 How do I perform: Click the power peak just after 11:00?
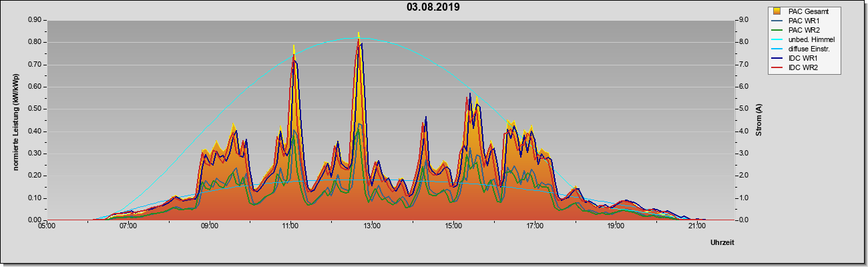coord(294,48)
